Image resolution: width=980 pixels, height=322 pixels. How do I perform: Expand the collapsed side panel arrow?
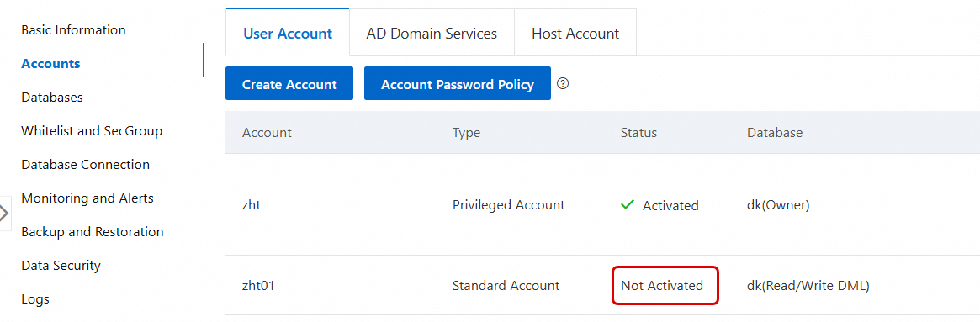(5, 214)
